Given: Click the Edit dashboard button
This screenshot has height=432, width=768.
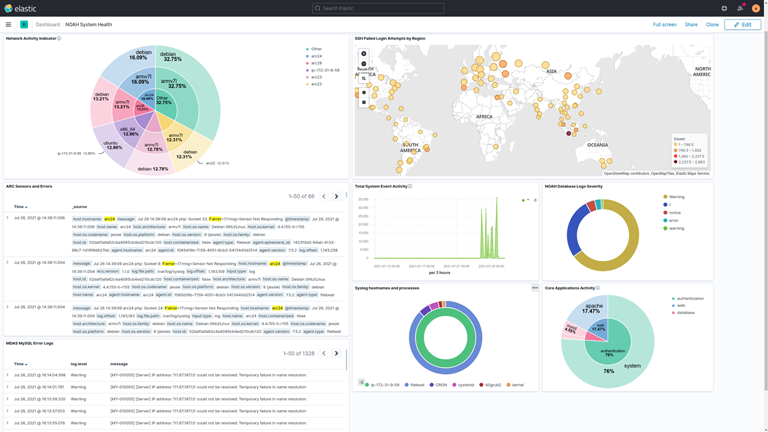Looking at the screenshot, I should 743,24.
